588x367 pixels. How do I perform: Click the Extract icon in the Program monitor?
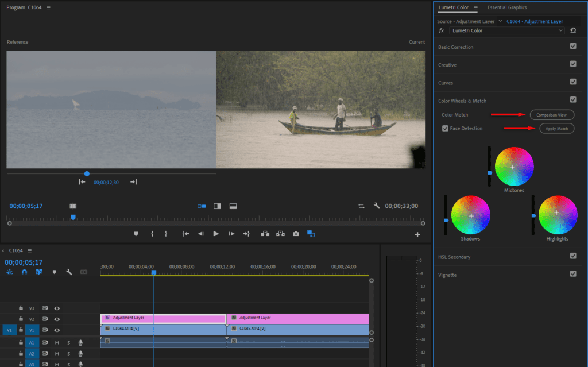[x=281, y=234]
